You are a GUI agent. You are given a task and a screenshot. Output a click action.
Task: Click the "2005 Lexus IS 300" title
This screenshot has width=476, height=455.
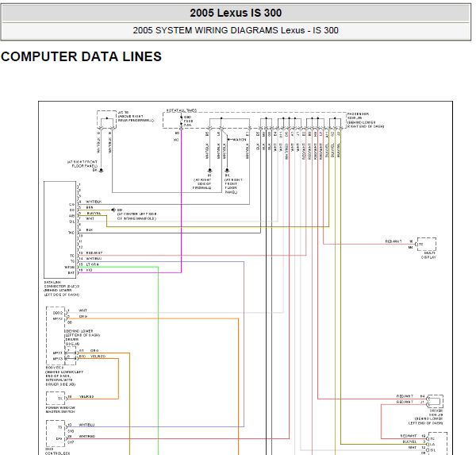coord(236,13)
